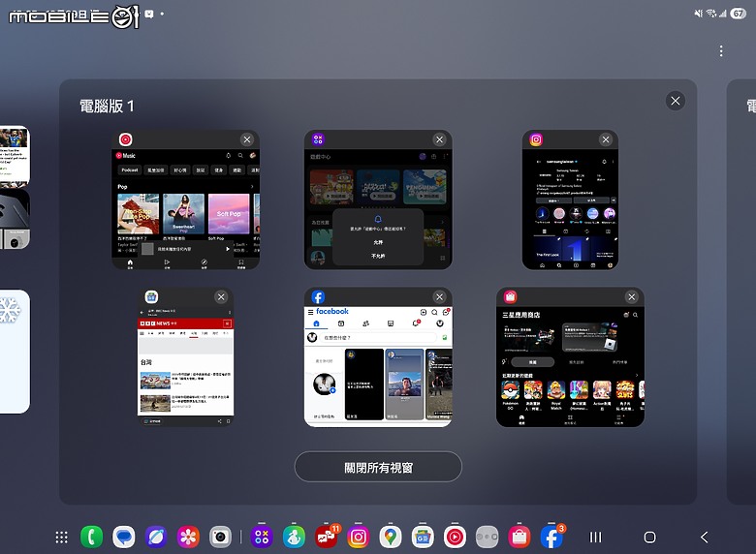Launch the Camera app from the taskbar
The height and width of the screenshot is (554, 756).
point(220,538)
